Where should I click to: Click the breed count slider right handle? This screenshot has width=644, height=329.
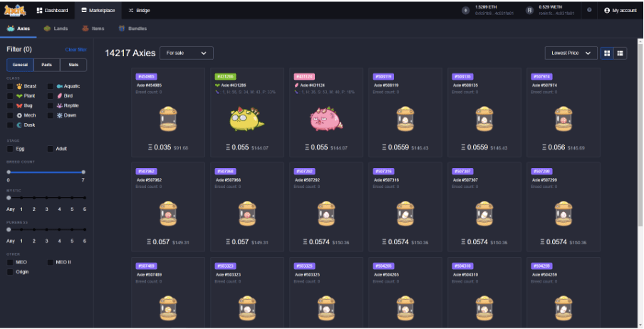(x=83, y=172)
